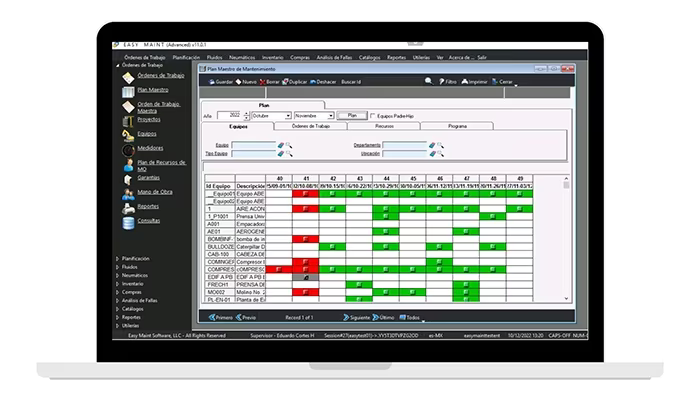Click the Consultas database icon in sidebar
Image resolution: width=700 pixels, height=400 pixels.
[x=128, y=223]
